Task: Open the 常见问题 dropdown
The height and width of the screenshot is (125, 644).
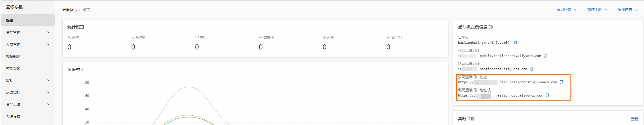Action: coord(566,10)
